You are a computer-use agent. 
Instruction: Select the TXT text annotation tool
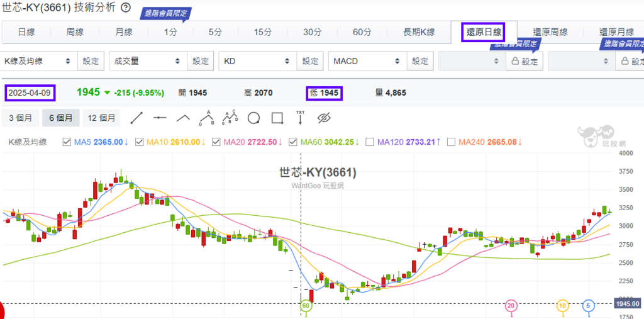coord(300,117)
